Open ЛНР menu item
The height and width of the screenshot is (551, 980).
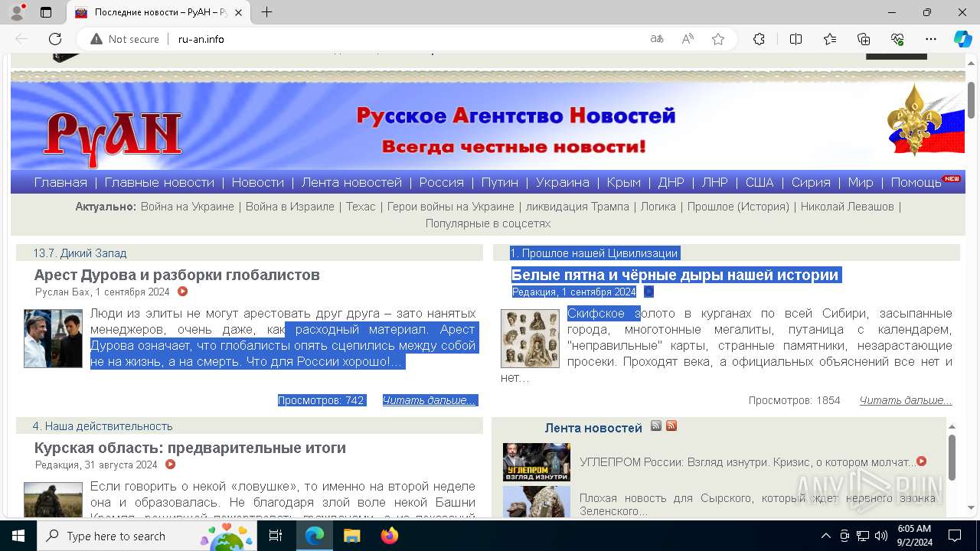click(x=715, y=182)
